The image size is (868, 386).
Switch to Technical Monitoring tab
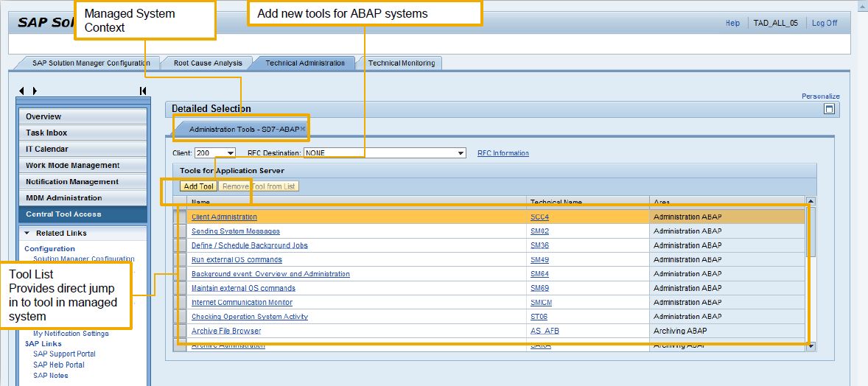tap(402, 63)
